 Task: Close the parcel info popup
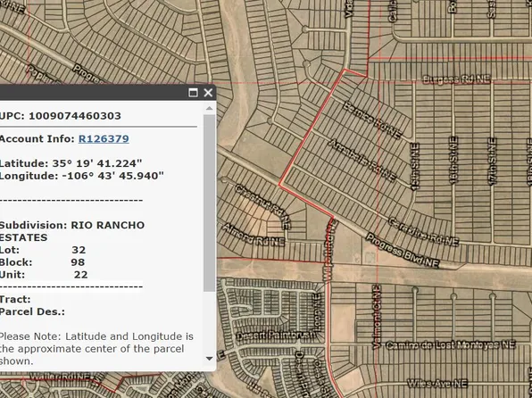[208, 92]
